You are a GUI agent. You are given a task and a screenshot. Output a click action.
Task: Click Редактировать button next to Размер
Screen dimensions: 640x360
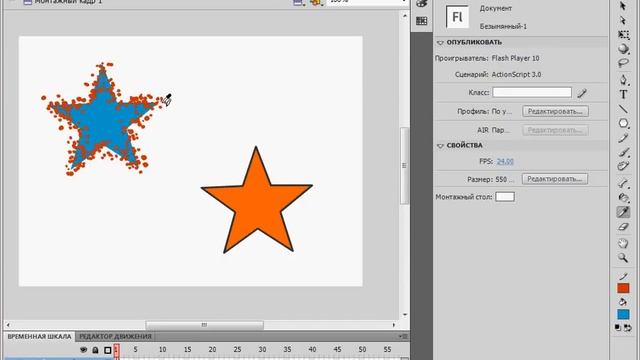tap(555, 179)
